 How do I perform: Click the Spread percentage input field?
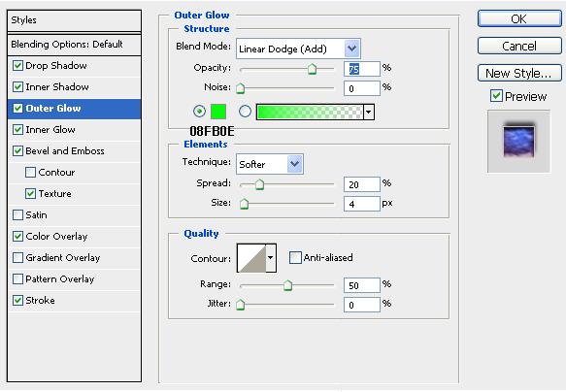click(x=362, y=184)
